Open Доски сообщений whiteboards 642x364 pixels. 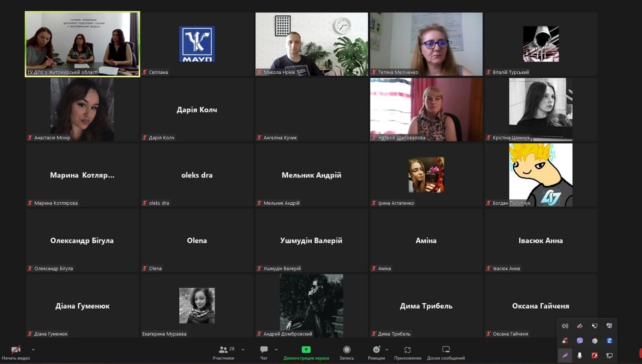click(x=446, y=352)
